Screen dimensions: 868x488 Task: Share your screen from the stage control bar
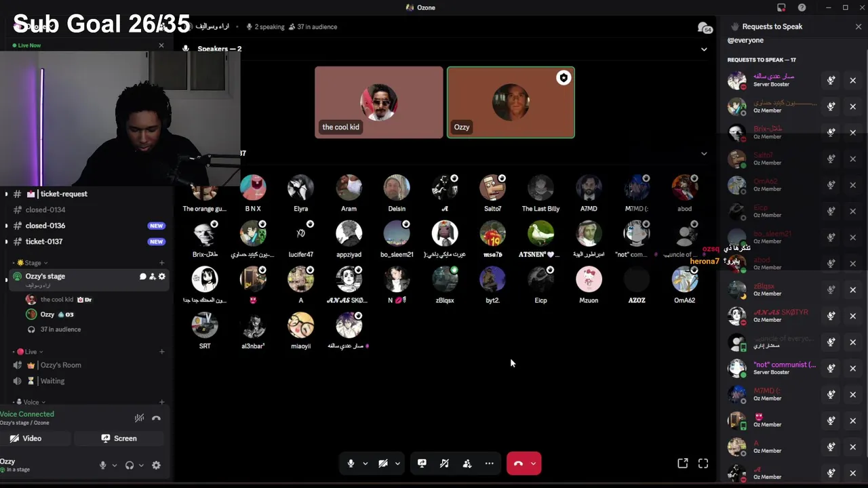pyautogui.click(x=422, y=464)
